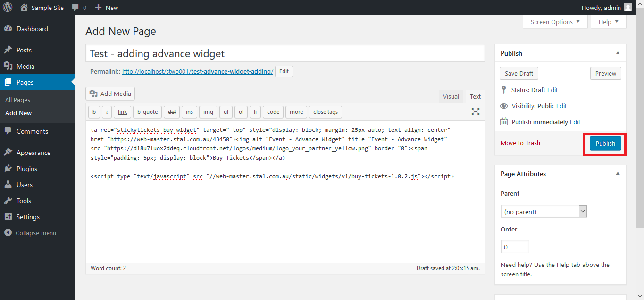Open the Appearance menu
Image resolution: width=644 pixels, height=300 pixels.
point(33,153)
